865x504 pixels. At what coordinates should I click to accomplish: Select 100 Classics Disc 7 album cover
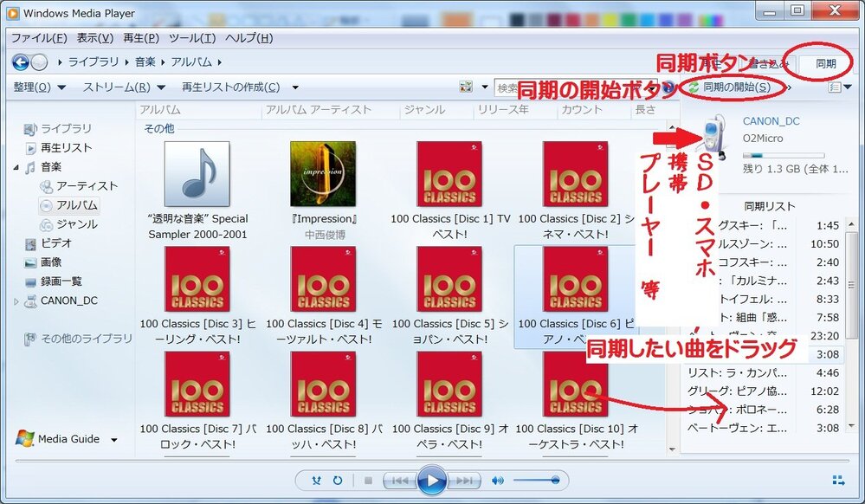197,384
